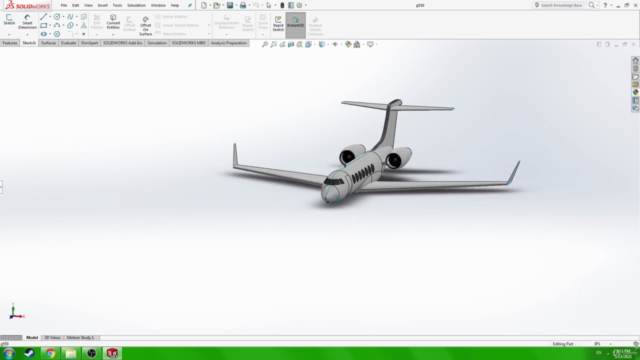Screen dimensions: 640x360
Task: Open the dropdown under the Sketch button
Action: [x=9, y=35]
